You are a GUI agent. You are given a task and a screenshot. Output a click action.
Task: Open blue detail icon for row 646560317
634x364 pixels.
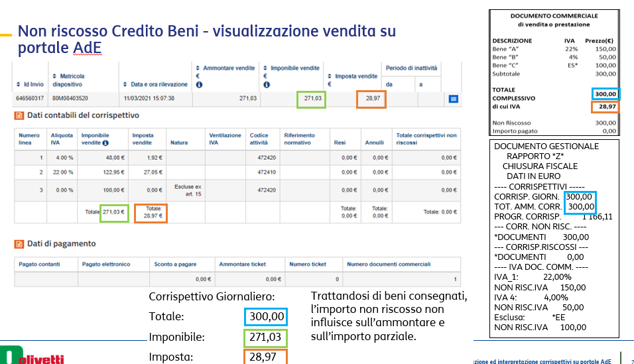tap(454, 99)
